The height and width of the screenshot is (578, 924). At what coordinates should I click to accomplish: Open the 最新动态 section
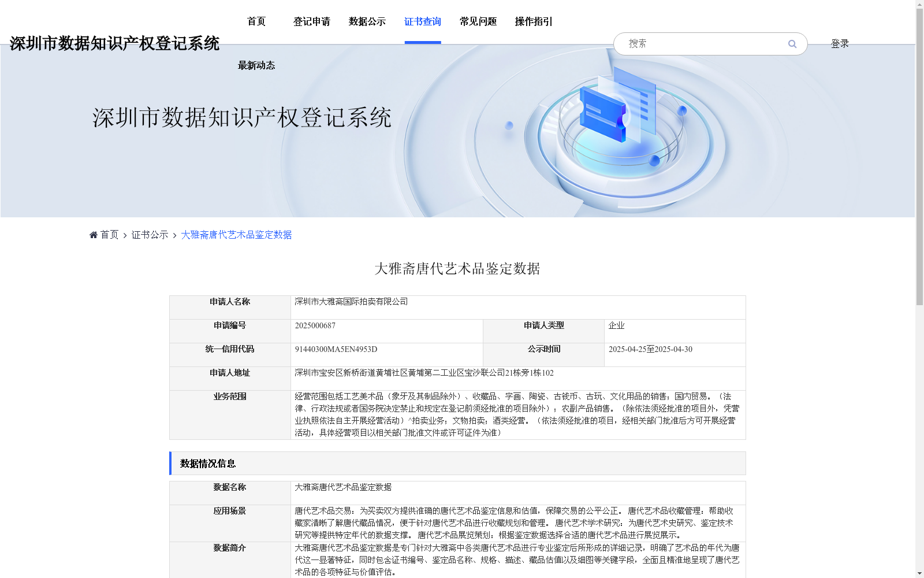256,65
